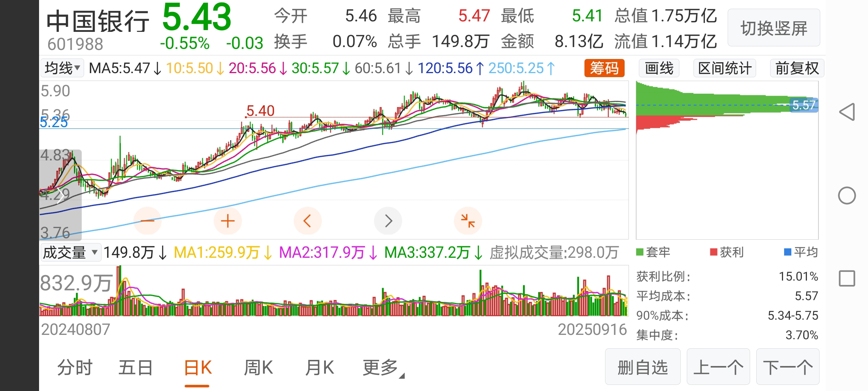Open the 均线 indicator dropdown
This screenshot has height=391, width=868.
click(62, 68)
